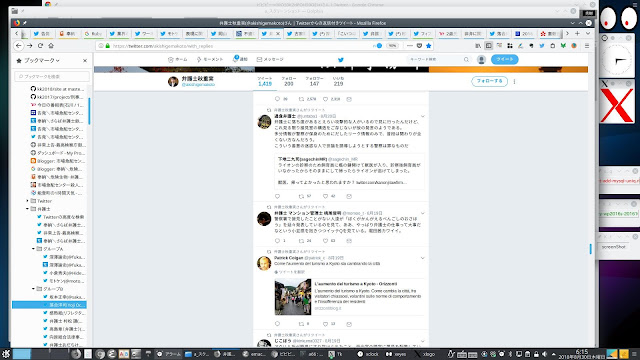Open the フォロー 200 list

point(289,81)
